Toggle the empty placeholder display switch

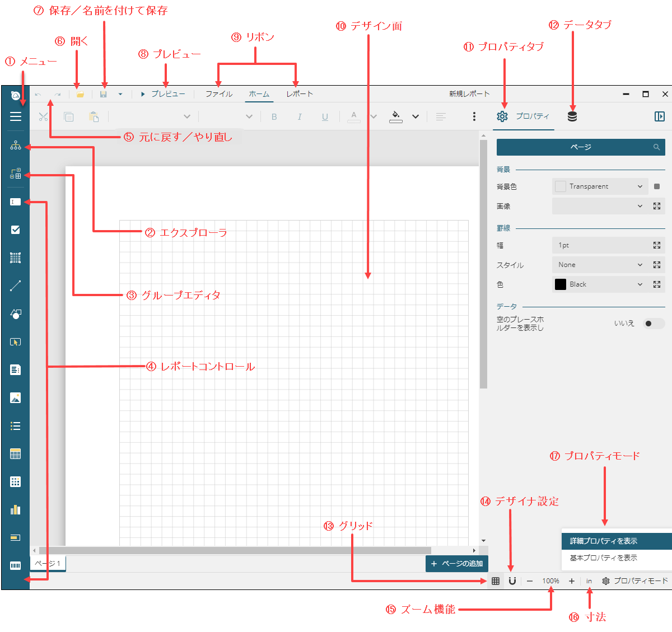click(653, 324)
